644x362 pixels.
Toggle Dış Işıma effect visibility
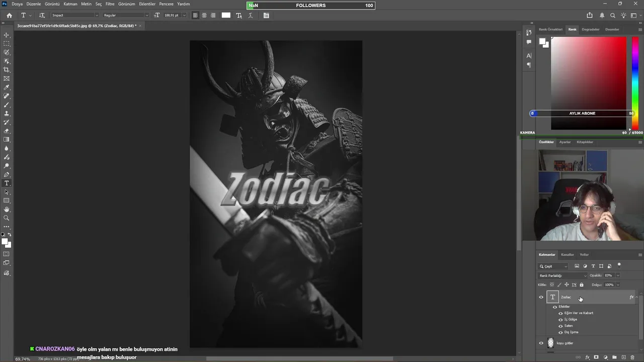pos(560,332)
